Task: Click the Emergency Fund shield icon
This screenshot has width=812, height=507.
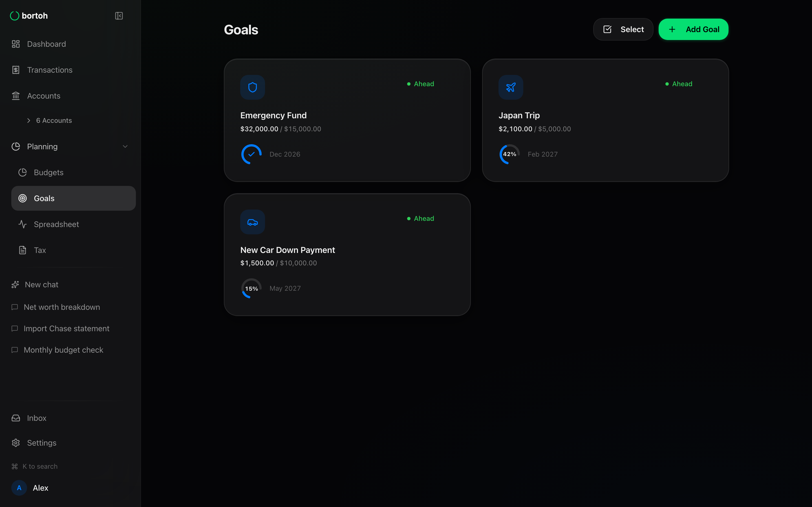Action: (252, 87)
